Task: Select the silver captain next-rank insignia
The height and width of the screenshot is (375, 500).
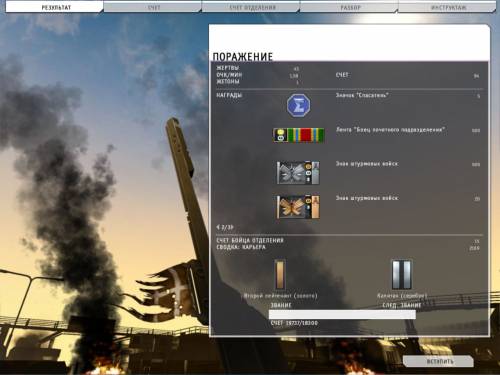Action: click(401, 274)
